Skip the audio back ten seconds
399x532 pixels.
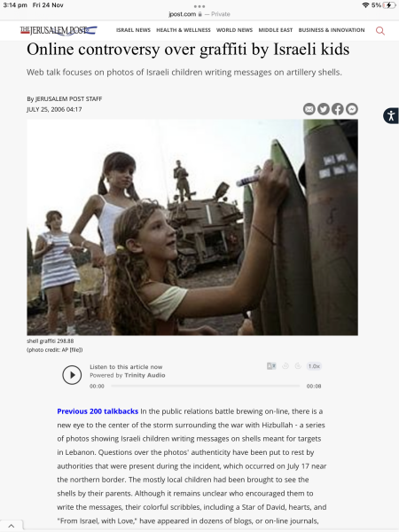pos(286,366)
